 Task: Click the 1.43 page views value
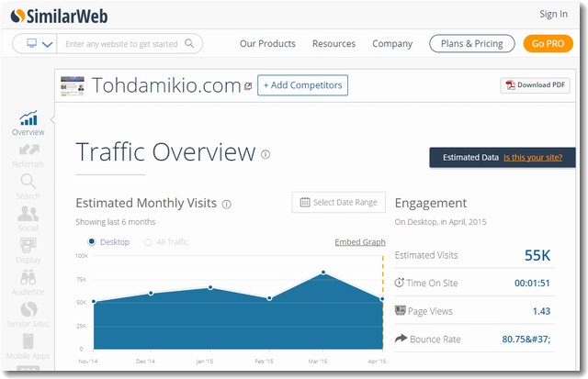coord(541,311)
